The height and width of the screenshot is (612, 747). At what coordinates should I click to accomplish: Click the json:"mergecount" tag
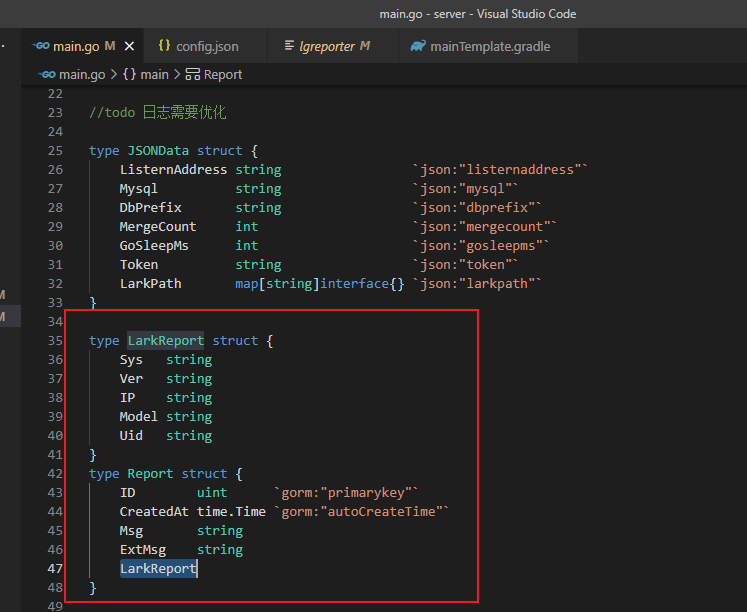tap(485, 227)
